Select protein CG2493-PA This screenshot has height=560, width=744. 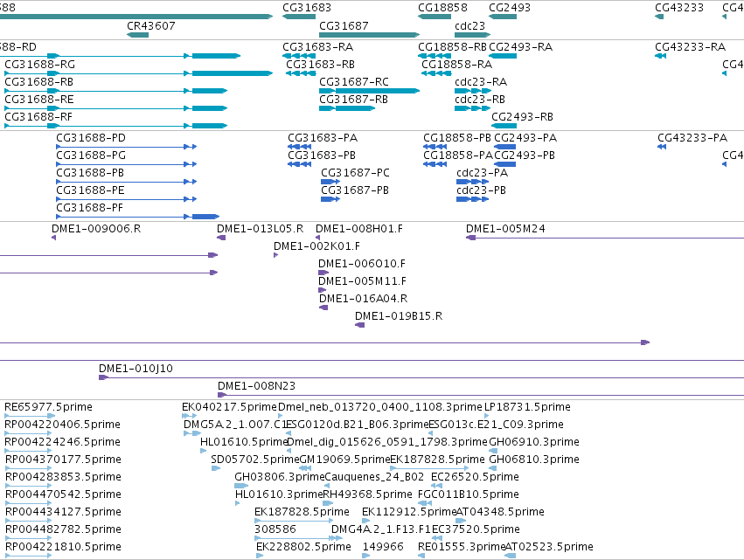[525, 138]
